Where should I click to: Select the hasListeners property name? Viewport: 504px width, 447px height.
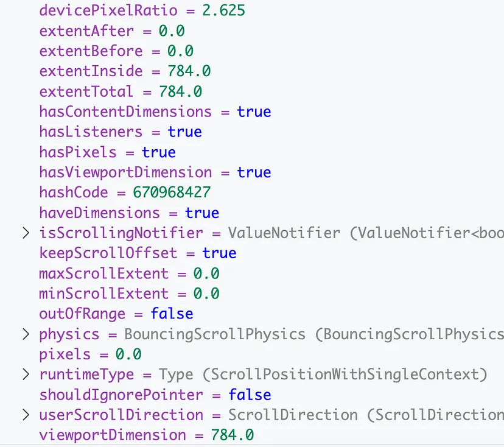tap(91, 132)
